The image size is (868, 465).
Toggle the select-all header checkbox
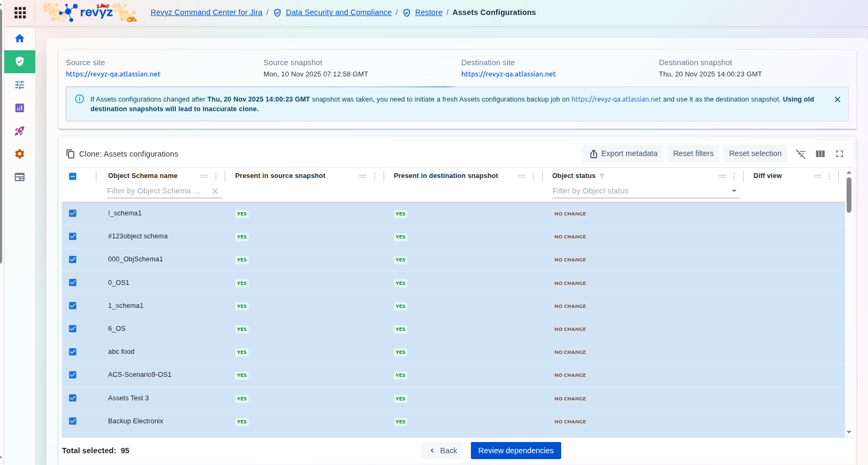click(73, 176)
